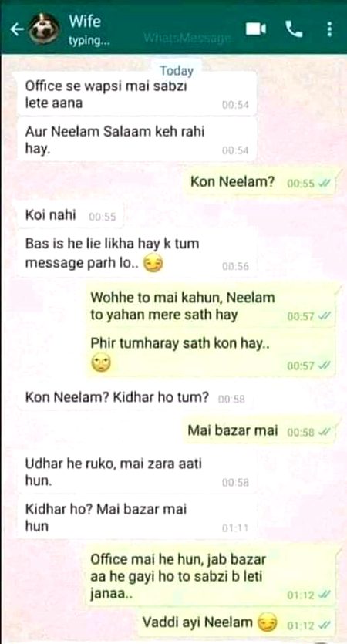Image resolution: width=347 pixels, height=644 pixels.
Task: Start a voice call with Wife
Action: (294, 29)
